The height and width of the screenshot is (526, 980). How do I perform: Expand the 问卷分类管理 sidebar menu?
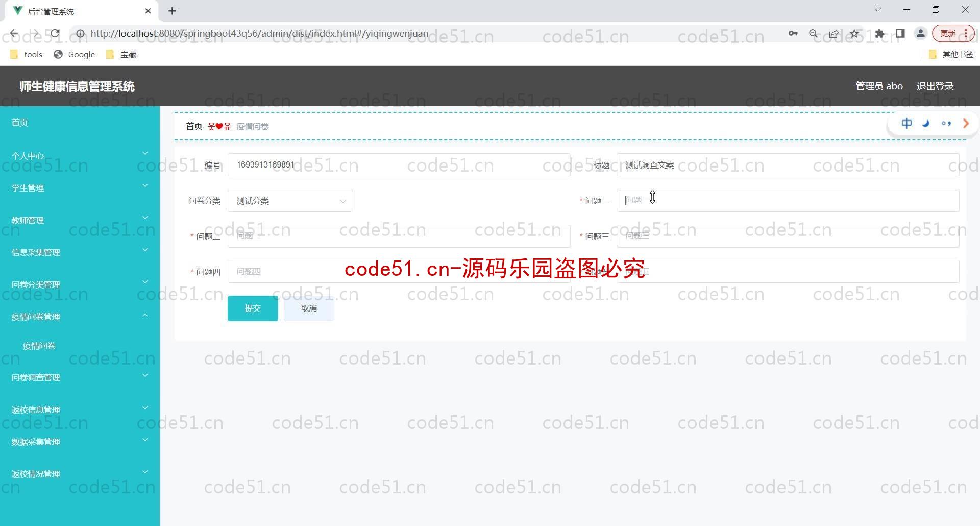(x=80, y=284)
